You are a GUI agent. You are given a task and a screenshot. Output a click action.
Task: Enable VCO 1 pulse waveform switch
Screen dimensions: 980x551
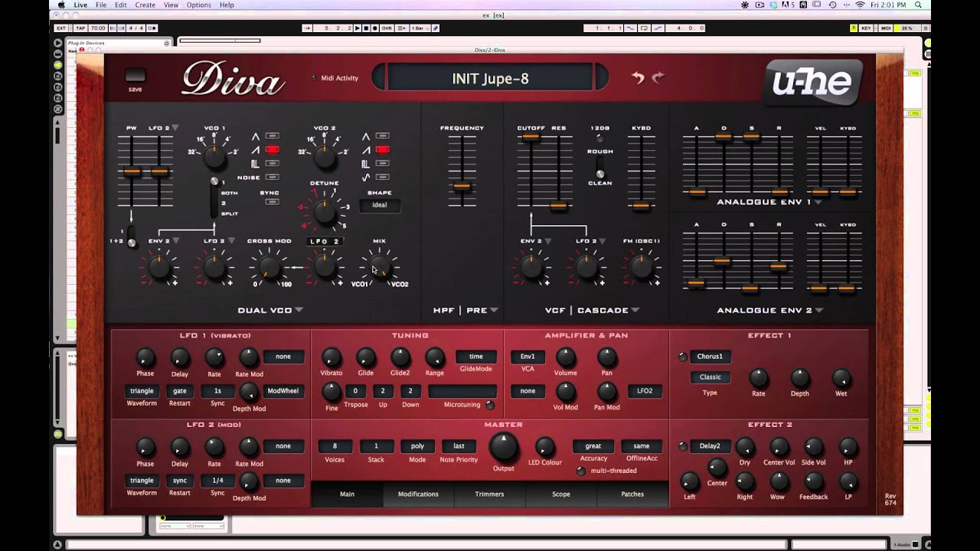(272, 164)
